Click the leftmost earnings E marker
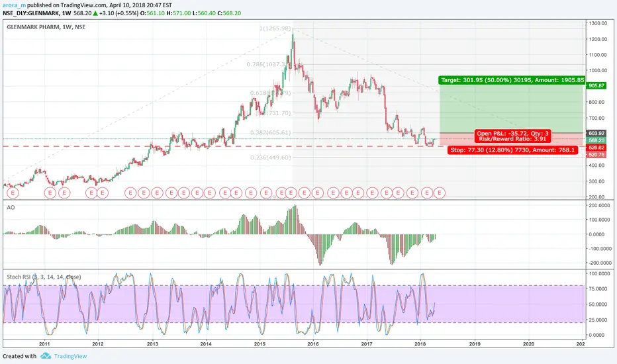617x364 pixels. pos(13,193)
